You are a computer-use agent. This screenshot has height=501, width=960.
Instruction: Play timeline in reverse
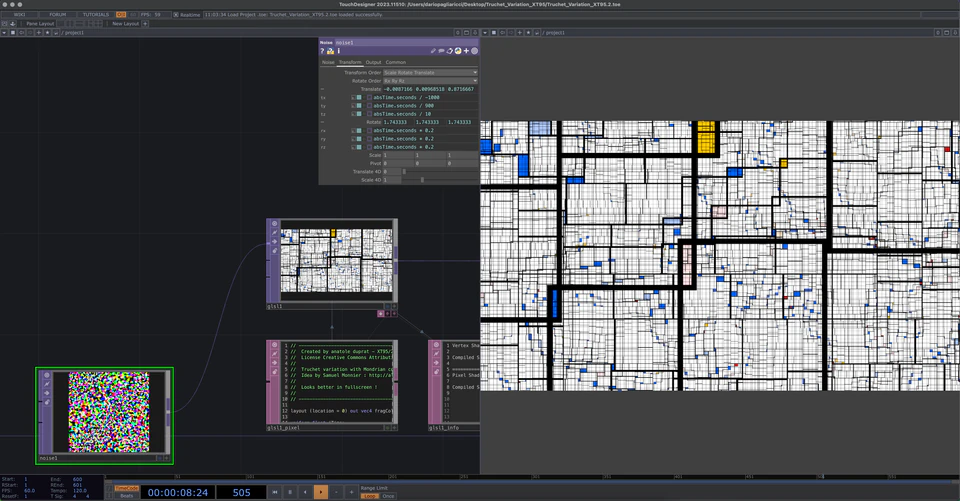click(x=306, y=492)
